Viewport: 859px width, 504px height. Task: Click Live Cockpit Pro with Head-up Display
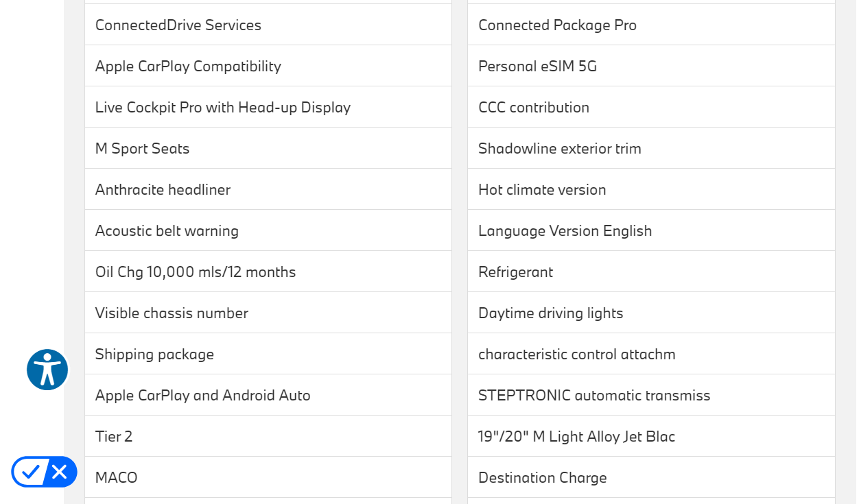pyautogui.click(x=223, y=108)
